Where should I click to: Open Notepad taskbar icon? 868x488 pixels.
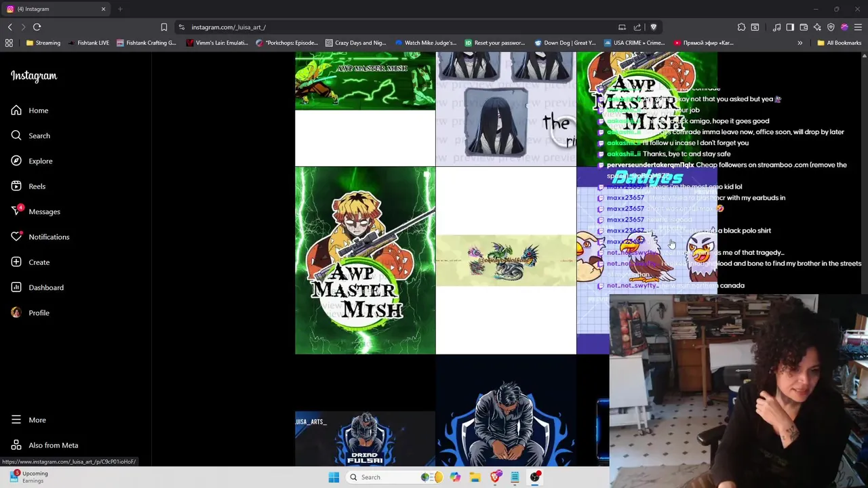(x=515, y=477)
